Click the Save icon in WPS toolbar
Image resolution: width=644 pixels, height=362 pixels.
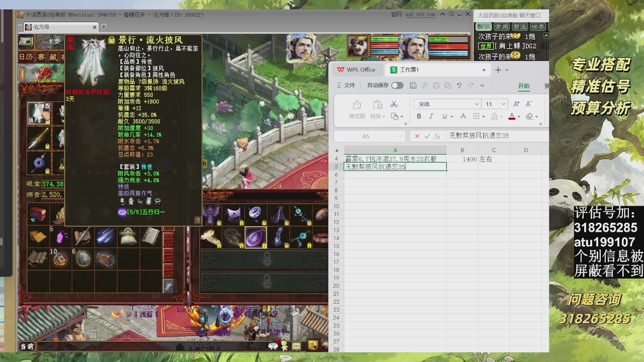pos(413,85)
